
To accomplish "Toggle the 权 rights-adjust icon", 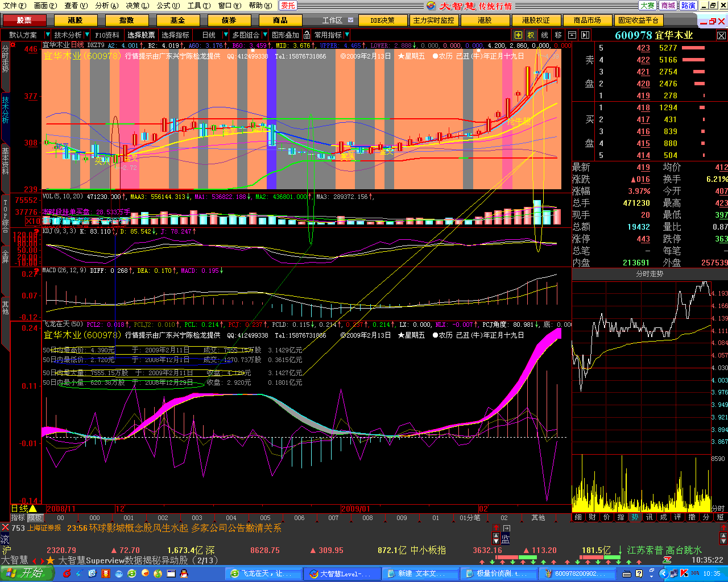I will (531, 35).
